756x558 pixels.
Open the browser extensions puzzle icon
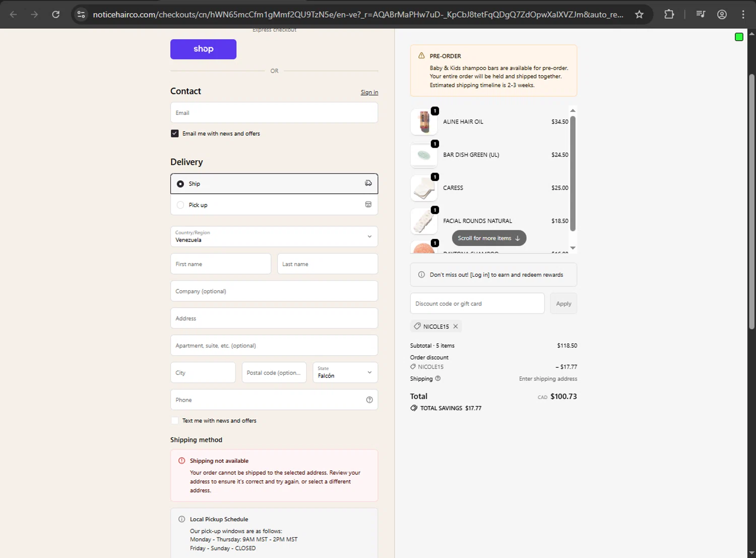[669, 14]
